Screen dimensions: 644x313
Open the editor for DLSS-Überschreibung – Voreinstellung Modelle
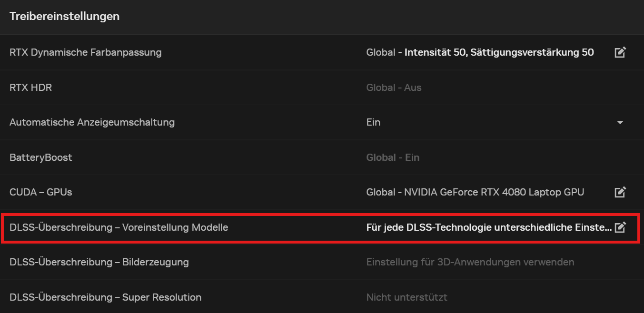620,227
